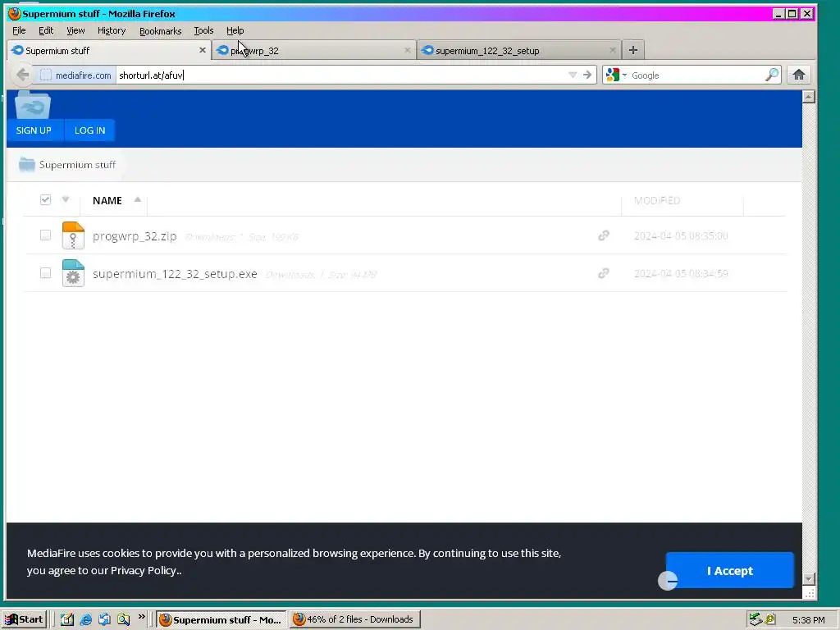This screenshot has height=630, width=840.
Task: Go back with the browser back arrow
Action: pyautogui.click(x=22, y=75)
